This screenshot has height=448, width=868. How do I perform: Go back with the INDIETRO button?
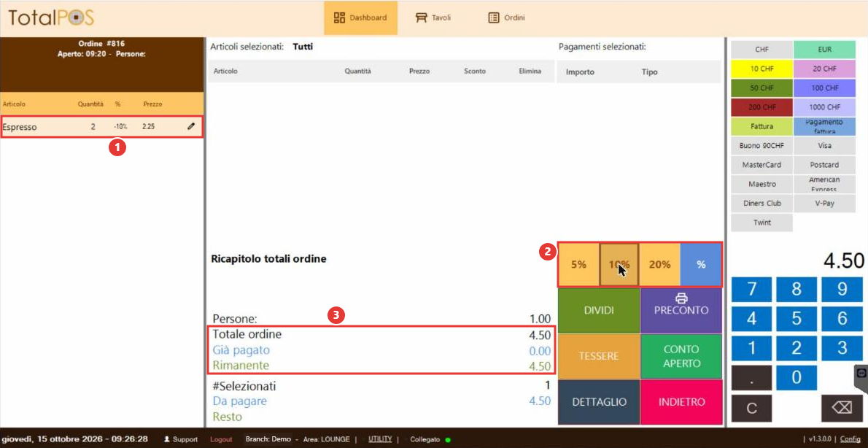tap(681, 402)
